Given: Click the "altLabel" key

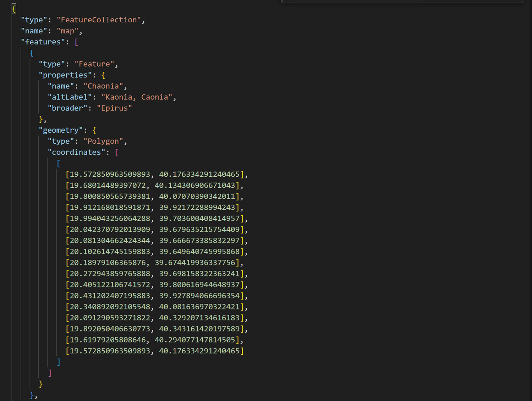Looking at the screenshot, I should pos(70,97).
